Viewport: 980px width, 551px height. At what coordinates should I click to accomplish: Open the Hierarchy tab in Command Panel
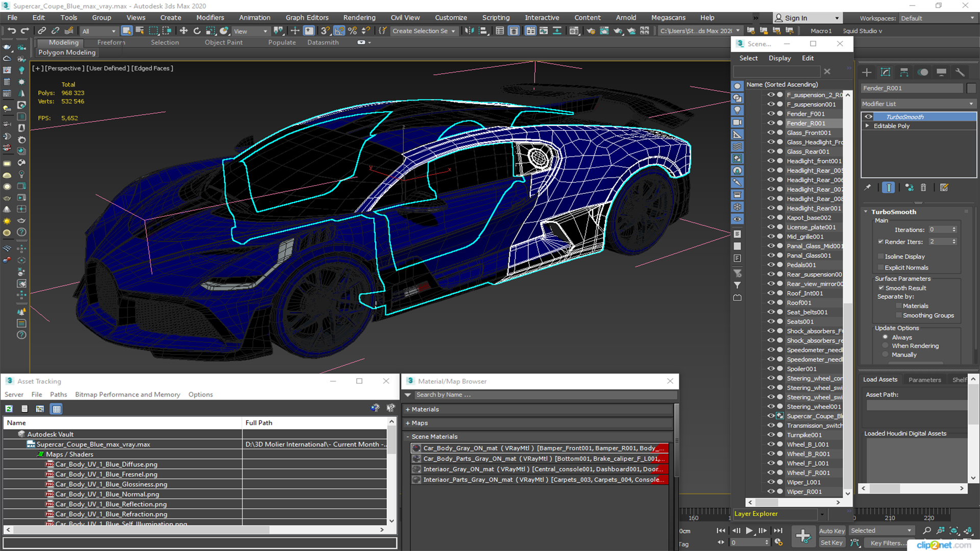click(904, 72)
